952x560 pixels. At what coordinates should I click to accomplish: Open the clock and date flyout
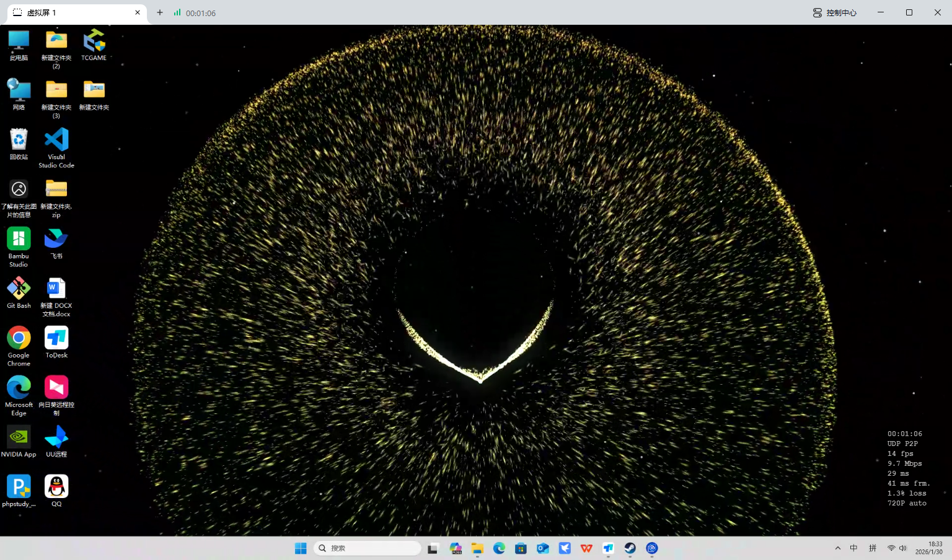pos(930,548)
